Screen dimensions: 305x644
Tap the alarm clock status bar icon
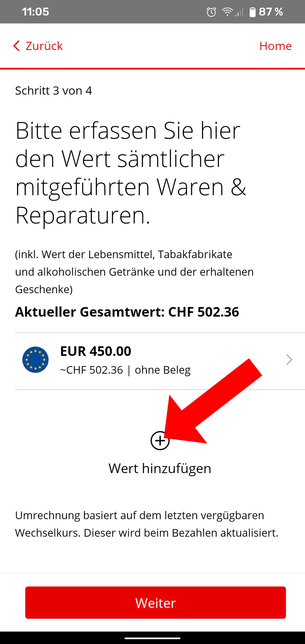point(211,12)
